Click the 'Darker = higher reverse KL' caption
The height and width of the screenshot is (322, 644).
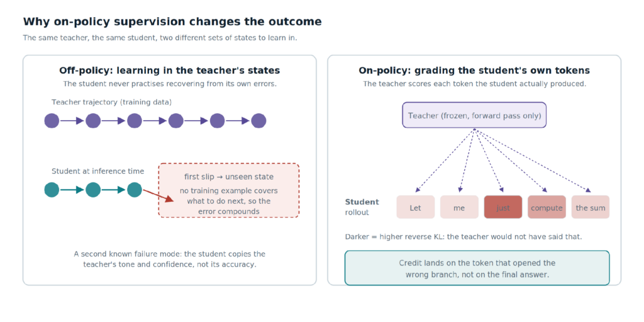coord(464,237)
